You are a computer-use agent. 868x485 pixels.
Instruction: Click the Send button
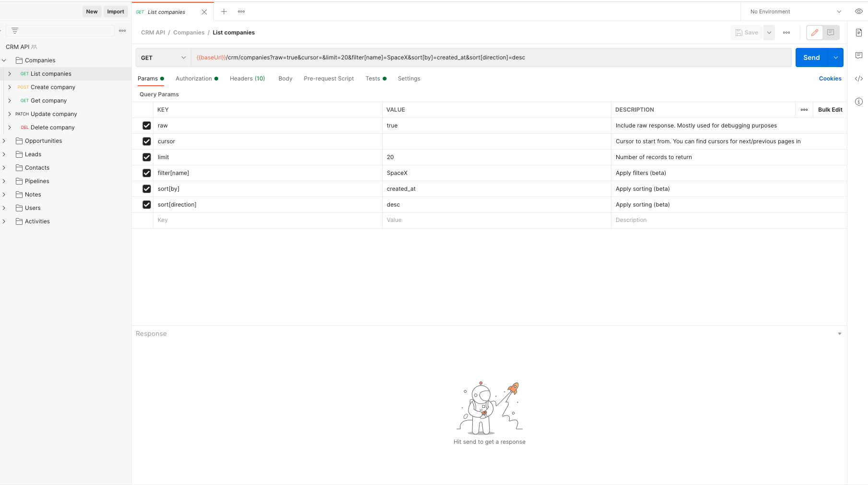(811, 57)
